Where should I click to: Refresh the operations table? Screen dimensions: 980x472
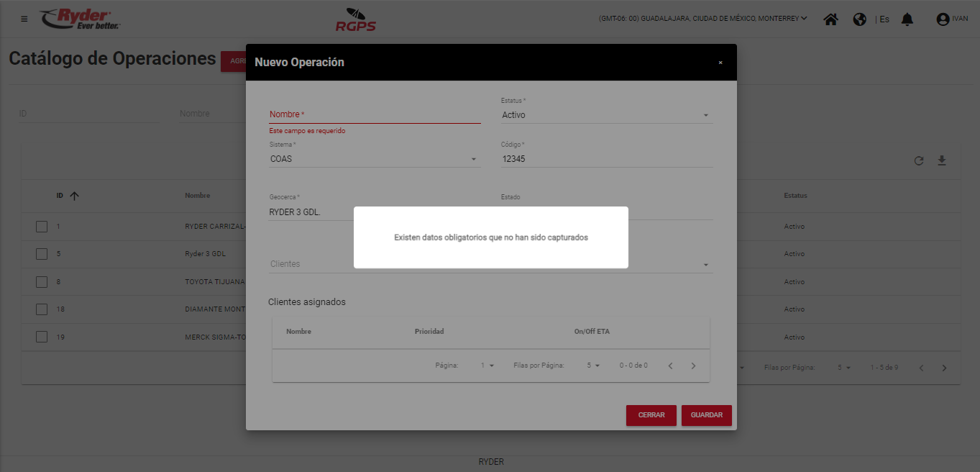pyautogui.click(x=919, y=161)
